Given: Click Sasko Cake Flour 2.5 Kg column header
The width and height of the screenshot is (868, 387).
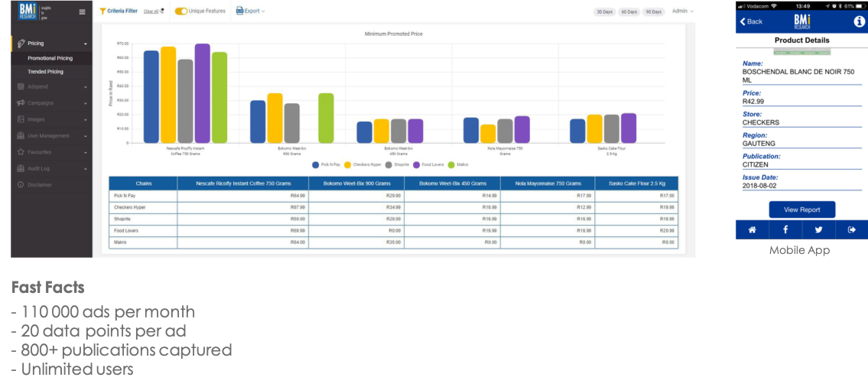Looking at the screenshot, I should 636,184.
